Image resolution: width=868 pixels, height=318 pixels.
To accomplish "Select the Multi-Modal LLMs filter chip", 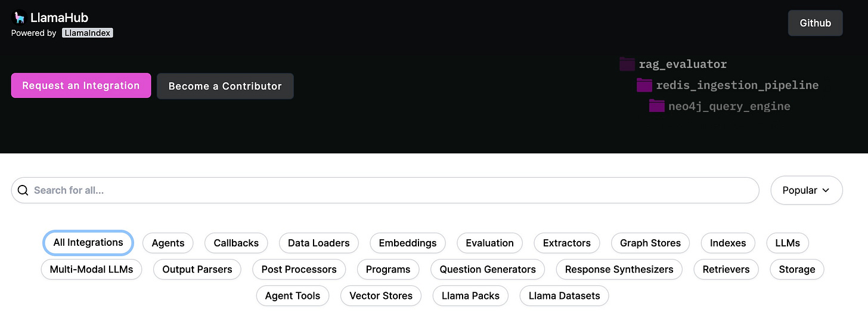I will point(91,269).
